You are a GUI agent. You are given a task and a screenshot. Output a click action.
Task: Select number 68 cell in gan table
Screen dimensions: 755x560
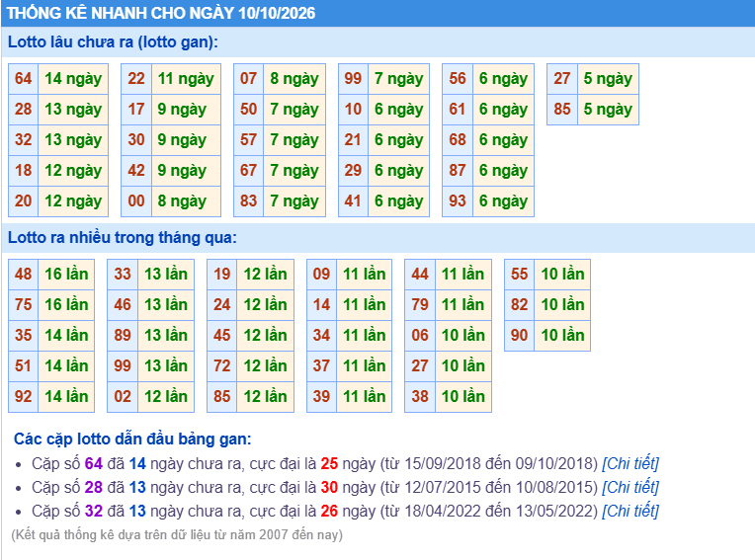point(458,140)
